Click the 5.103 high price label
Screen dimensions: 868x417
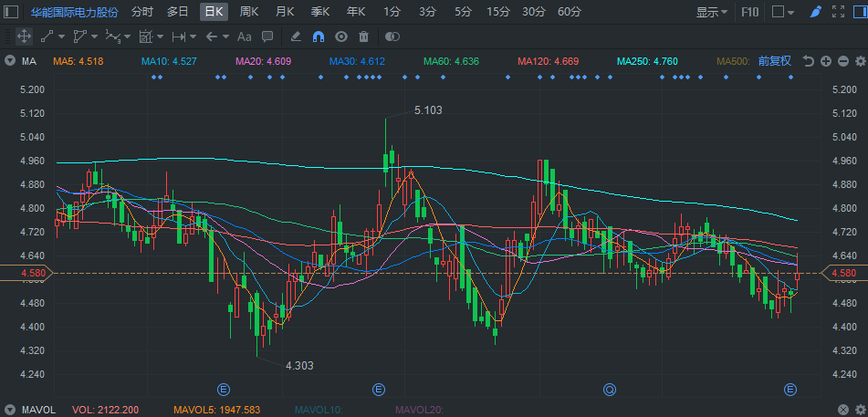coord(428,110)
